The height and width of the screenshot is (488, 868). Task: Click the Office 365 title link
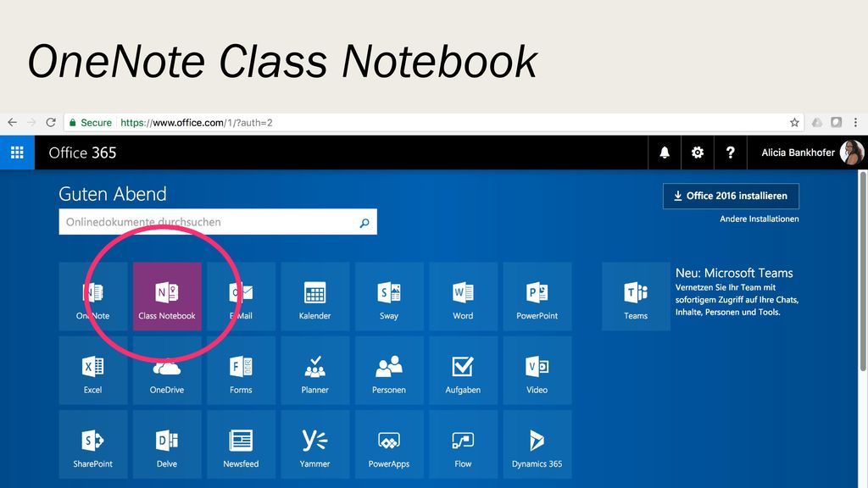tap(82, 152)
